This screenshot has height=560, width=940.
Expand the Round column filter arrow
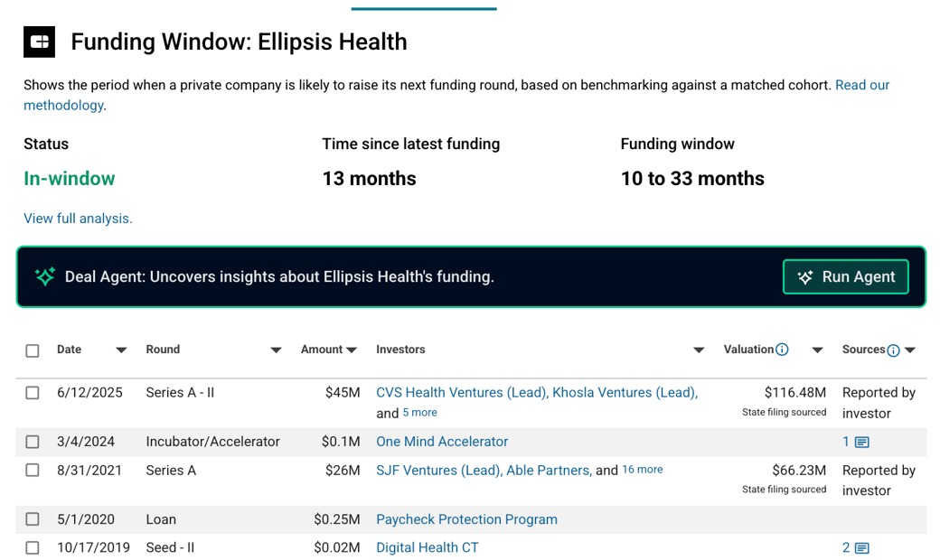[x=276, y=350]
